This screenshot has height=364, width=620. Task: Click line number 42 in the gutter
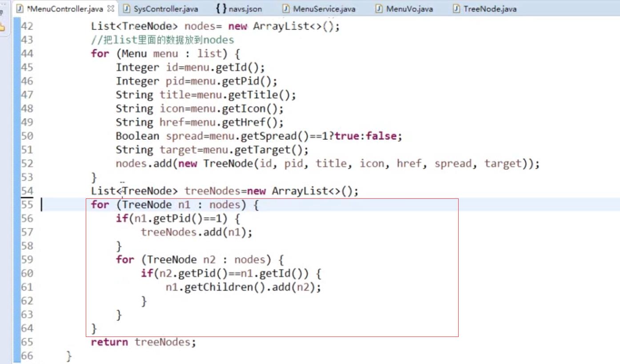(x=27, y=27)
